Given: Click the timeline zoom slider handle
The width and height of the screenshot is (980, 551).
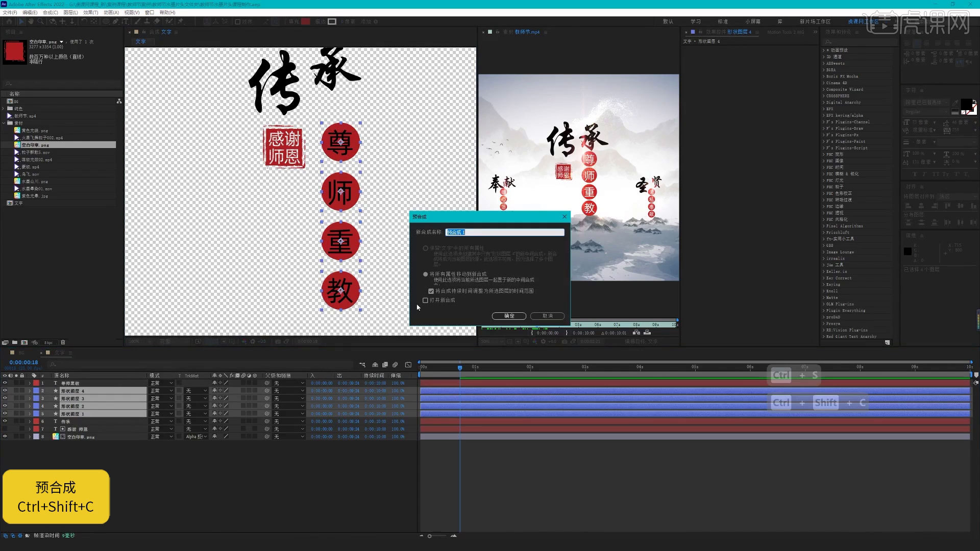Looking at the screenshot, I should point(429,536).
